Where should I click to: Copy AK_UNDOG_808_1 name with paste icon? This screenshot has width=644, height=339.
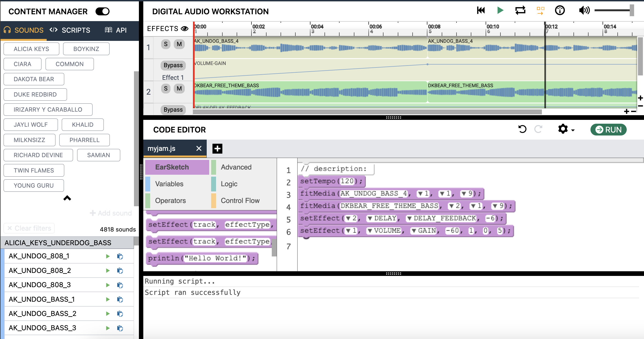point(120,256)
